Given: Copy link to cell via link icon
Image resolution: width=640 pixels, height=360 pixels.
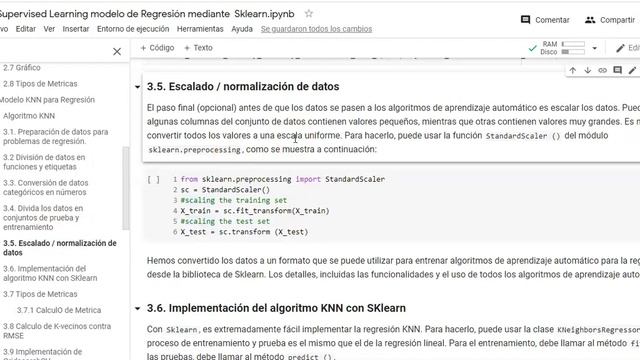Looking at the screenshot, I should coord(602,70).
